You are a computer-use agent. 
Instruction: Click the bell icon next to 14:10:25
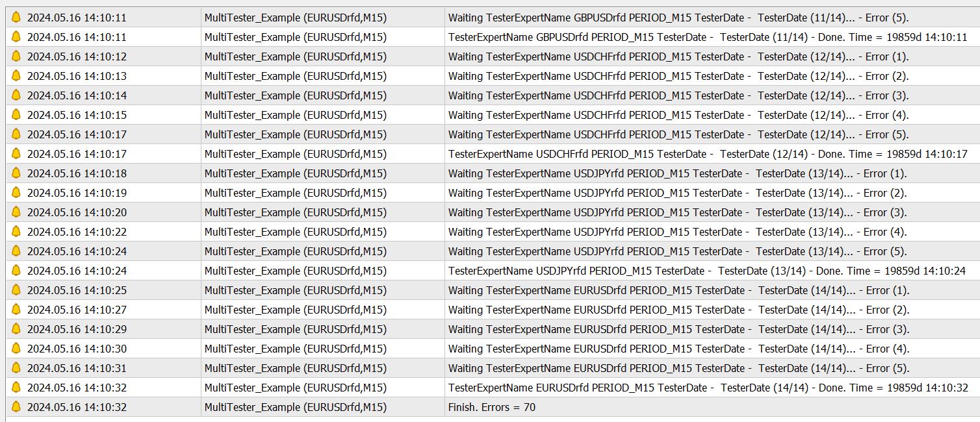16,290
